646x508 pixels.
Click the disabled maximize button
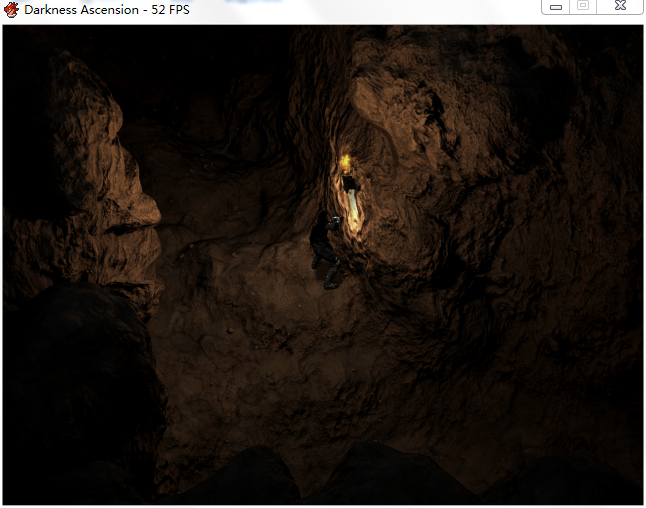pyautogui.click(x=583, y=6)
